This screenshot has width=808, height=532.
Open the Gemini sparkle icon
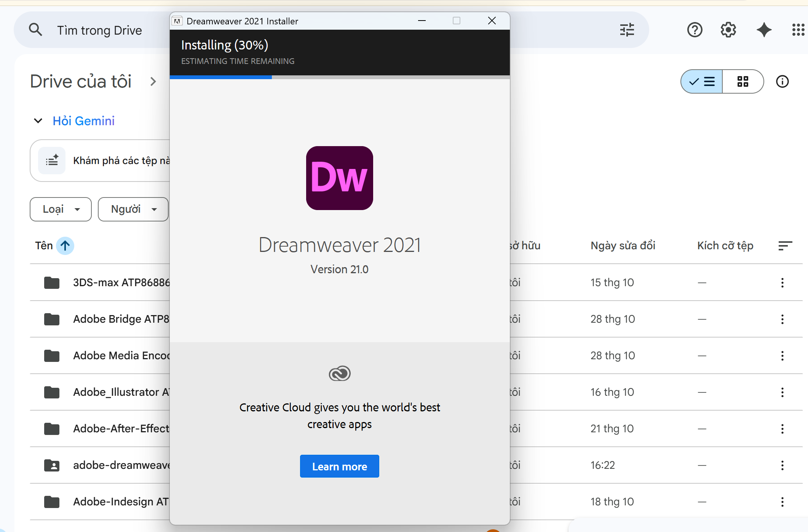point(764,30)
